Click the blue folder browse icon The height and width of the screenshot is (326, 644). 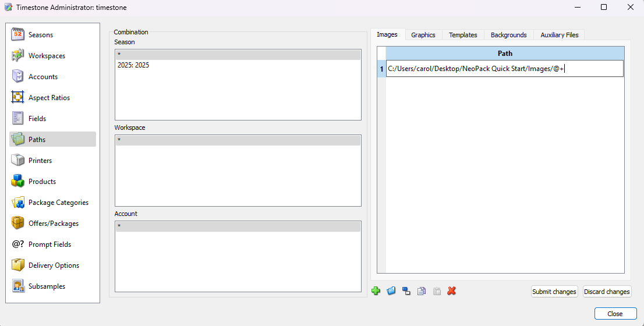[391, 291]
